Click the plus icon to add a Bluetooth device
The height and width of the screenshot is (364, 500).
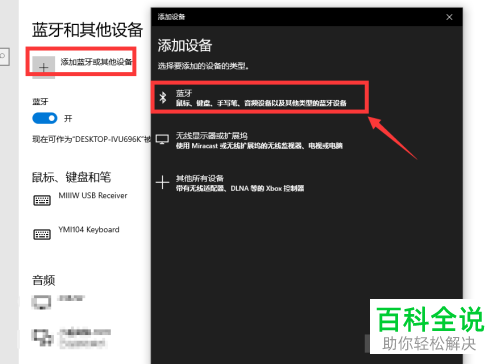coord(44,67)
